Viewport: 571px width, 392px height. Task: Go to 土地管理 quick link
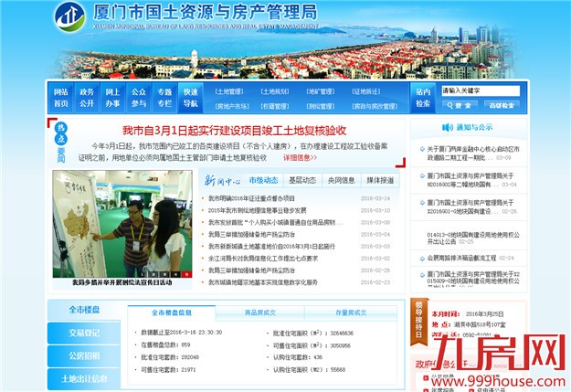click(x=229, y=91)
